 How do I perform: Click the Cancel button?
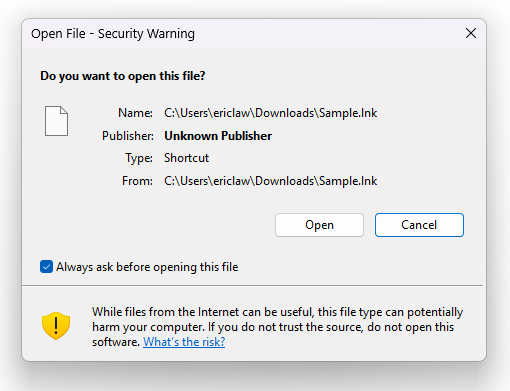pos(419,225)
